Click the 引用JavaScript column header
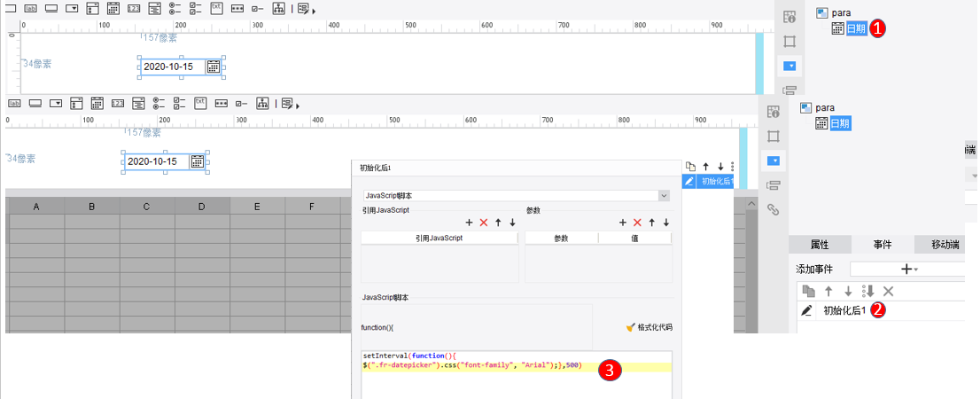Viewport: 980px width, 399px height. [x=439, y=239]
